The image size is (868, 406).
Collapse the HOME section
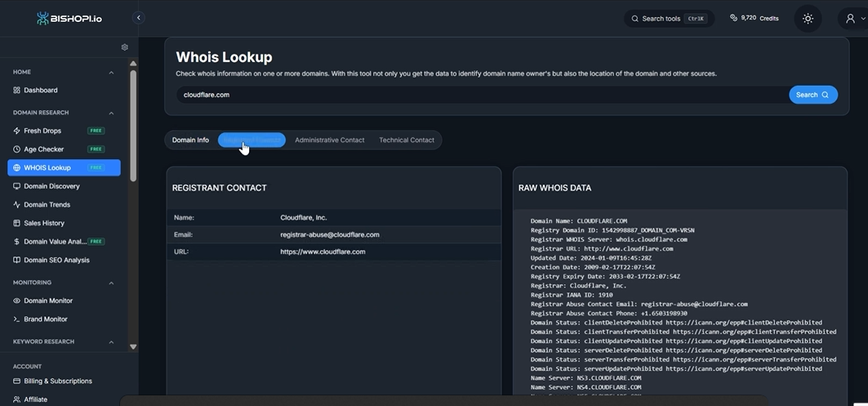click(x=111, y=72)
